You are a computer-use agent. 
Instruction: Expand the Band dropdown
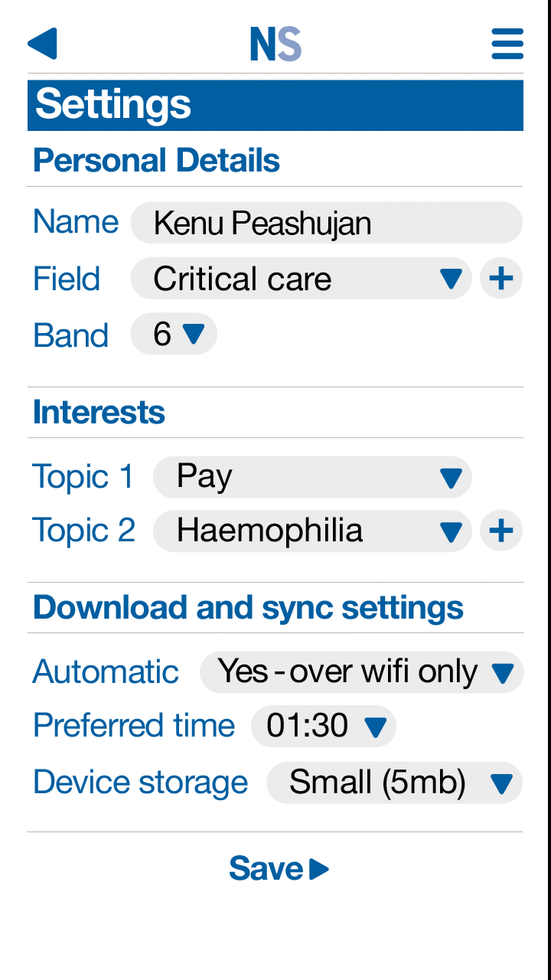click(174, 335)
